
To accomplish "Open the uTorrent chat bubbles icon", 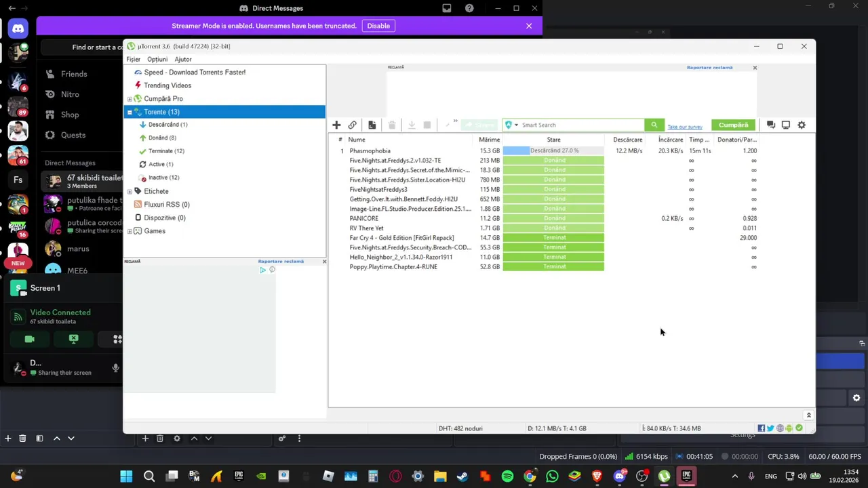I will [x=770, y=125].
